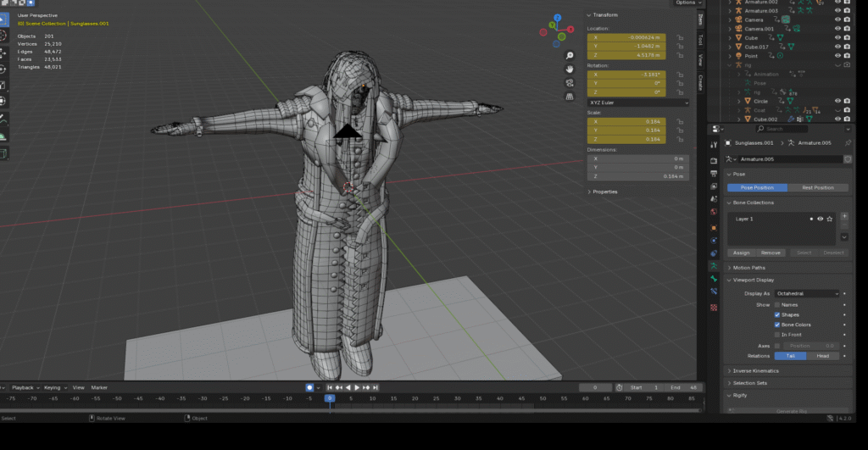Screen dimensions: 868x450
Task: Hide the Camera object in outliner
Action: (837, 19)
